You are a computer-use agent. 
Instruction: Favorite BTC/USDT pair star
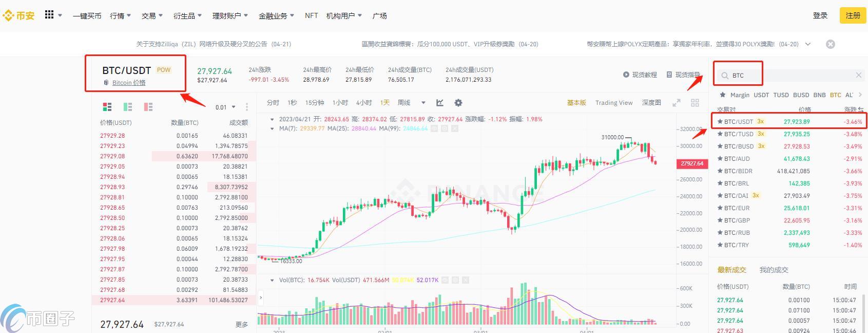(x=720, y=122)
